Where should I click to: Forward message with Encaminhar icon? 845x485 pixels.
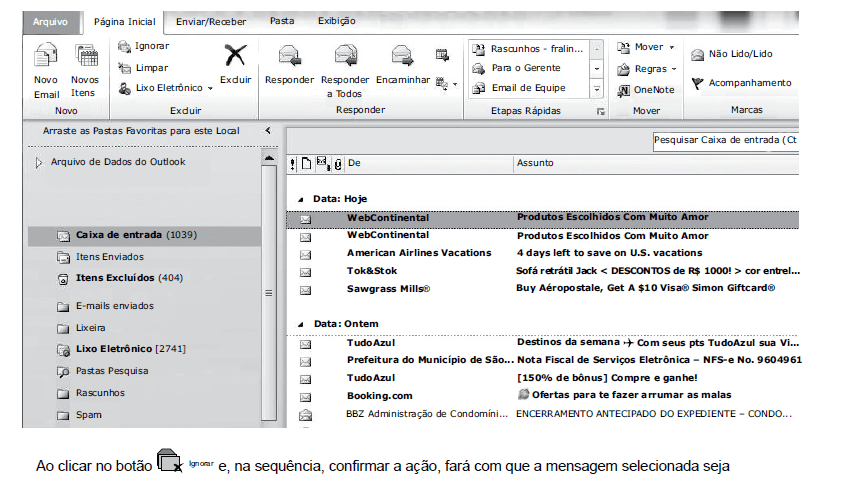[403, 56]
